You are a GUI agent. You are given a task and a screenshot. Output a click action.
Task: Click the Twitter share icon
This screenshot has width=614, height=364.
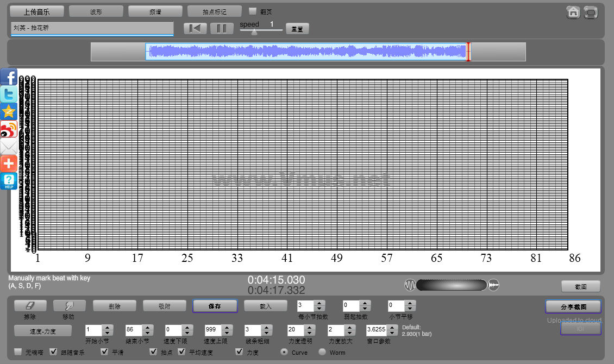9,94
